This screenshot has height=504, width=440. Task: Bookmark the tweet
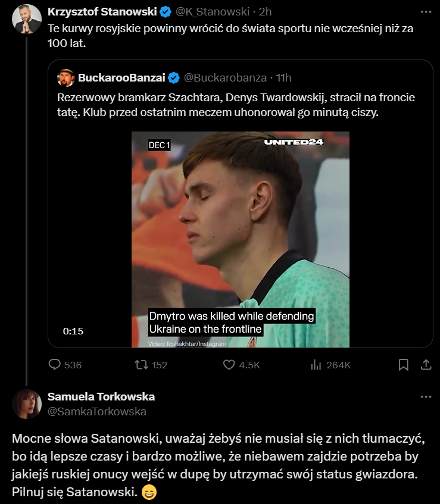[x=403, y=365]
